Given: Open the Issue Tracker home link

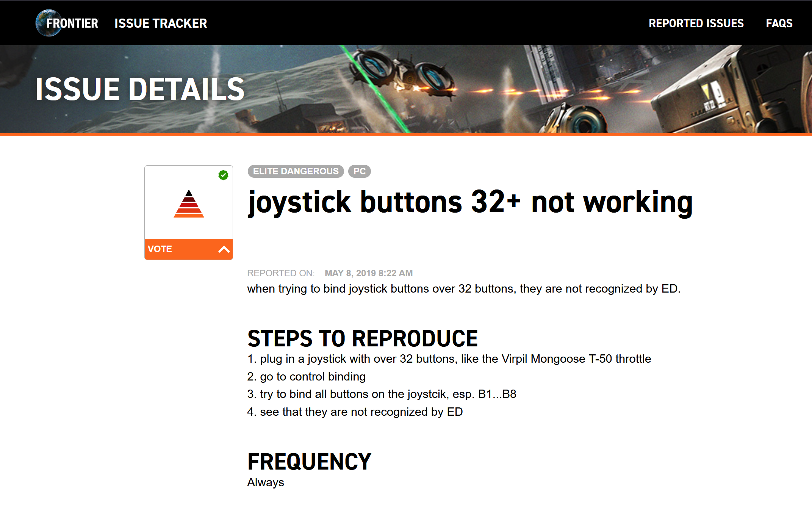Looking at the screenshot, I should (x=161, y=23).
